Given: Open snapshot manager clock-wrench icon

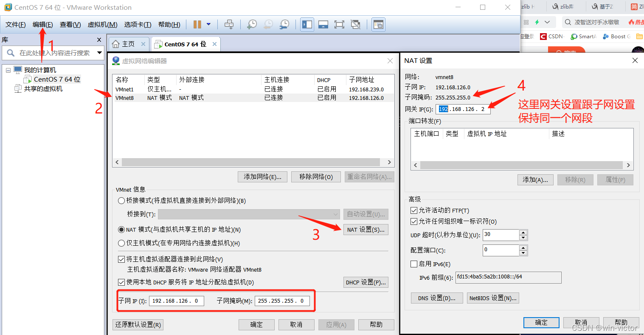Looking at the screenshot, I should 284,25.
